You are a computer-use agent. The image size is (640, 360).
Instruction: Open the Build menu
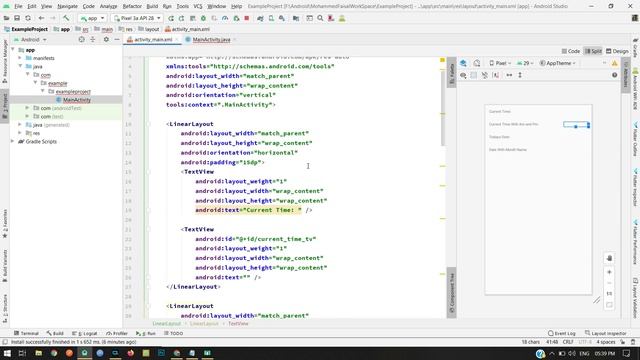pos(152,7)
